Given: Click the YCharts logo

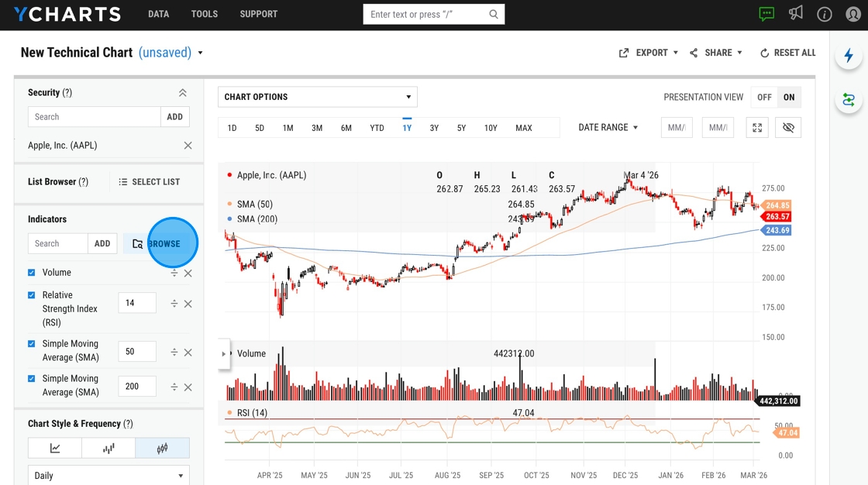Looking at the screenshot, I should 67,15.
